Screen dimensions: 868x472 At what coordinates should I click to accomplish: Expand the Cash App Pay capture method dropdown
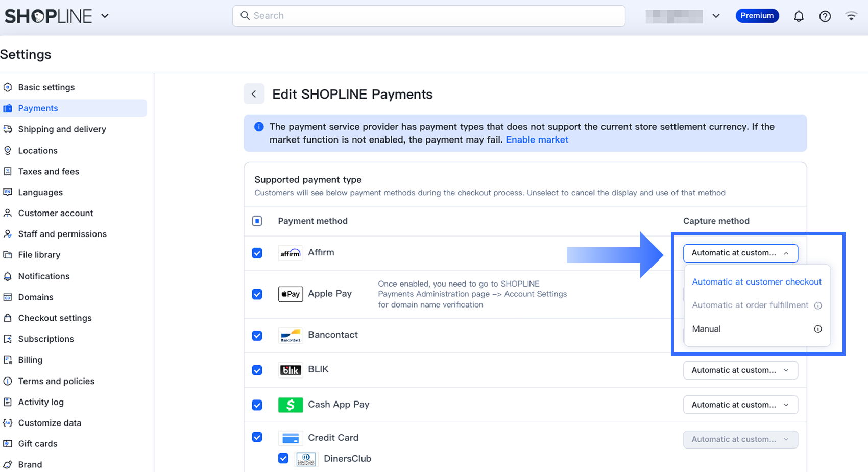tap(740, 405)
